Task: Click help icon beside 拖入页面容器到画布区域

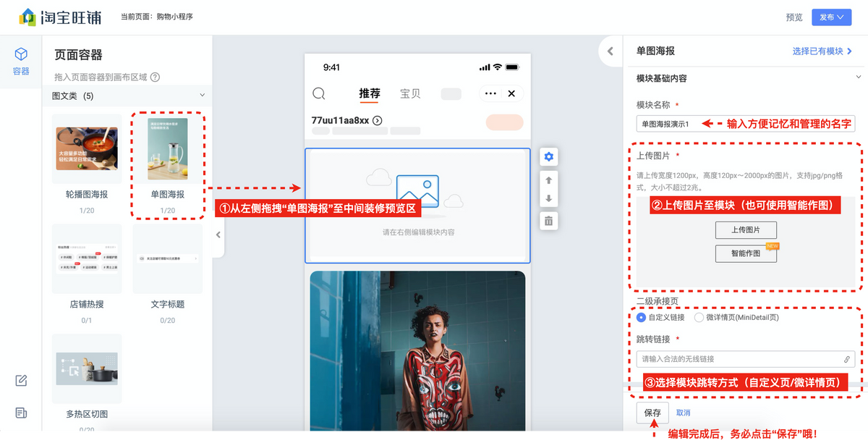Action: [155, 77]
